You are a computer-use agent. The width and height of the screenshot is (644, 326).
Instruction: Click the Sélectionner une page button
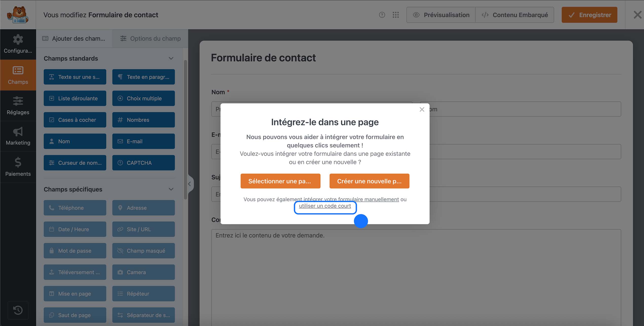pyautogui.click(x=280, y=181)
